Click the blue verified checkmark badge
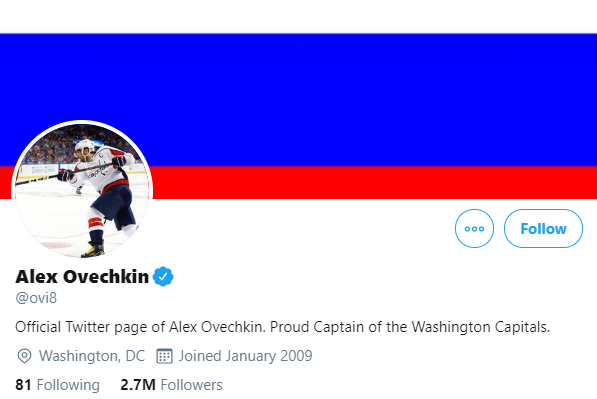 coord(163,276)
